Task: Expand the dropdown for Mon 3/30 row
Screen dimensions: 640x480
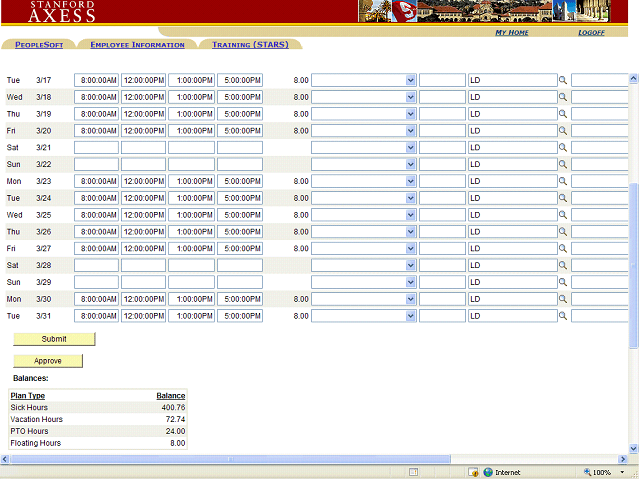Action: tap(410, 299)
